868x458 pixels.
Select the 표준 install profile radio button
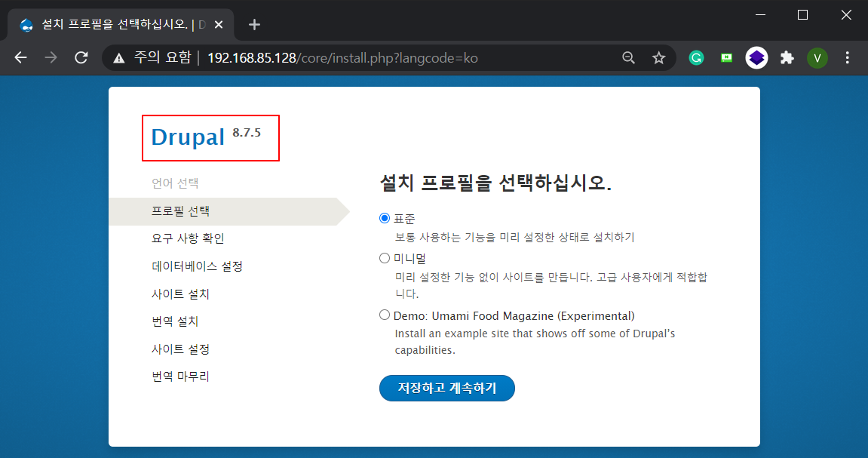384,218
